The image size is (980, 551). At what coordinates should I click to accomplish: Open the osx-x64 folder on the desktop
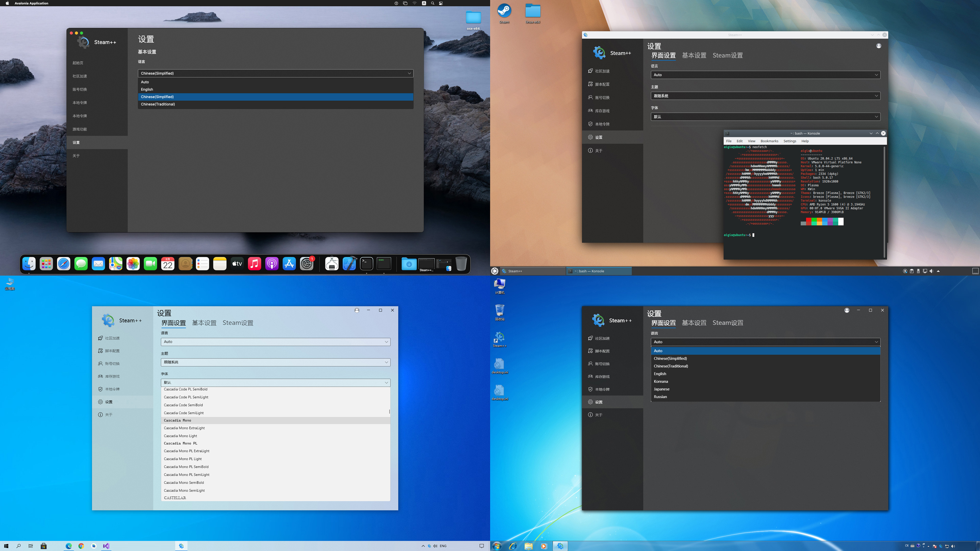473,17
